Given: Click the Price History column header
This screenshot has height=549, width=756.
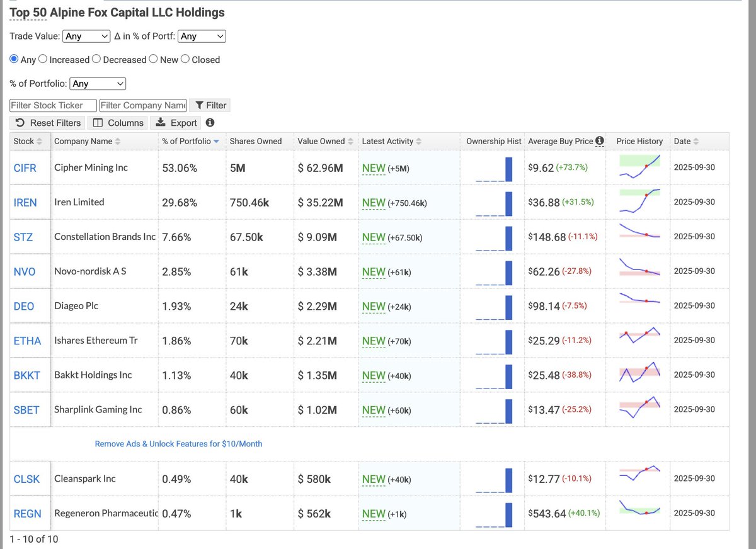Looking at the screenshot, I should point(639,141).
